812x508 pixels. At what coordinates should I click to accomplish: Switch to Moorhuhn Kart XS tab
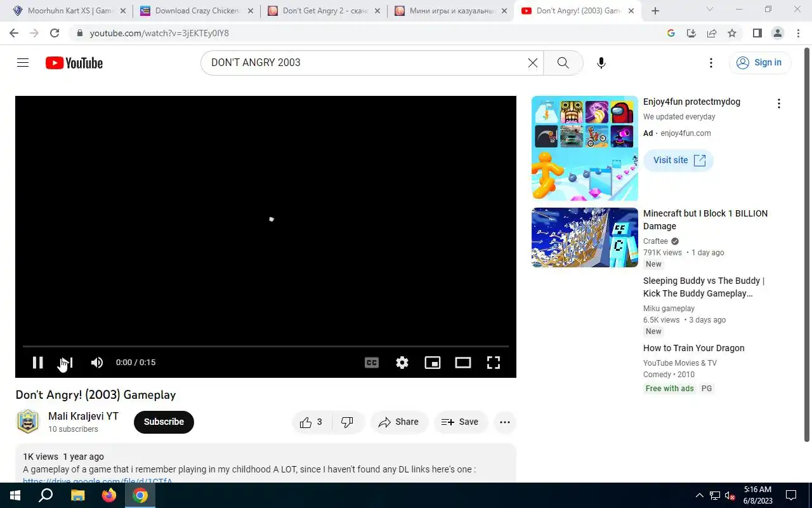coord(70,11)
